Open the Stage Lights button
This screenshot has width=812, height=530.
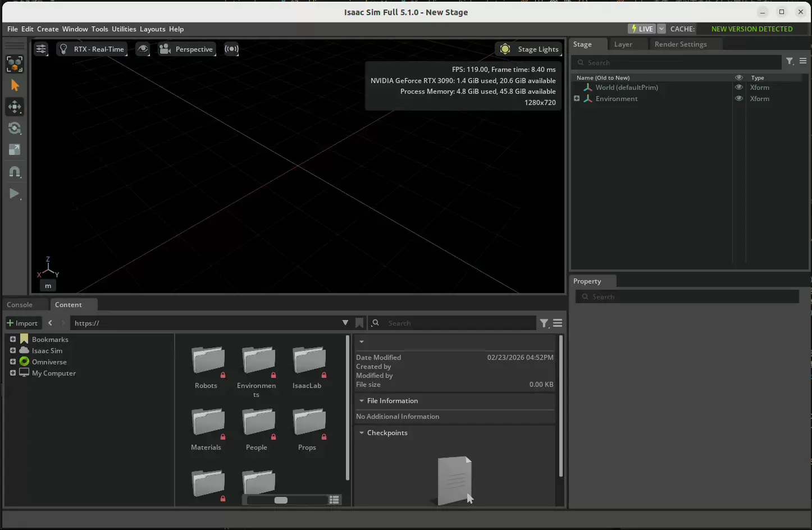[529, 49]
